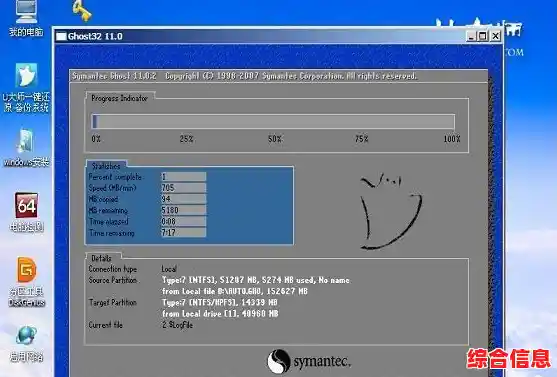Screen dimensions: 557x377
Task: Maximize the Ghost32 11.0 window
Action: pyautogui.click(x=483, y=36)
